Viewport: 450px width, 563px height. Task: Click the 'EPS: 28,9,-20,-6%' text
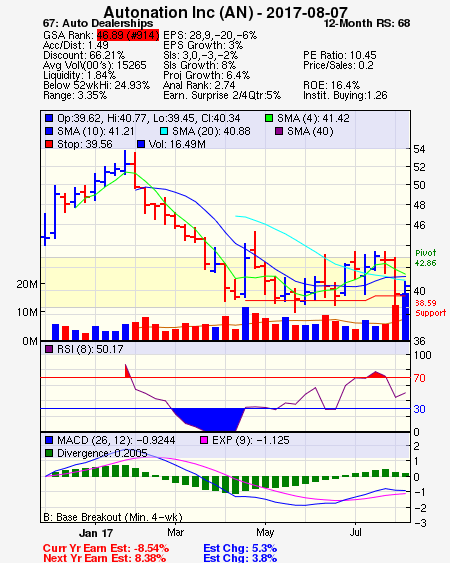coord(210,35)
